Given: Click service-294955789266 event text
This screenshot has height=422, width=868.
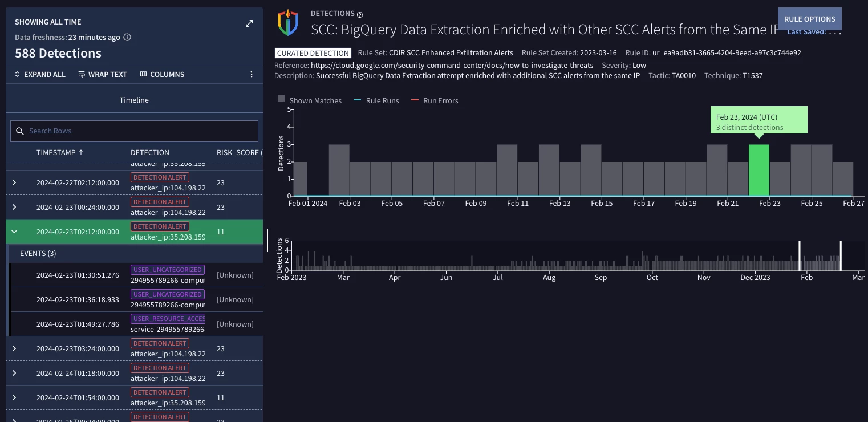Looking at the screenshot, I should click(167, 329).
